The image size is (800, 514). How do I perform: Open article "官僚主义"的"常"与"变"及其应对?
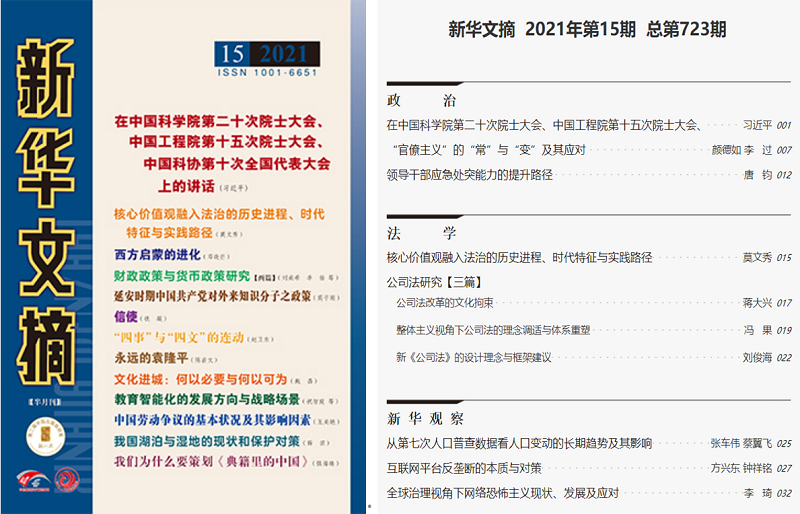485,150
